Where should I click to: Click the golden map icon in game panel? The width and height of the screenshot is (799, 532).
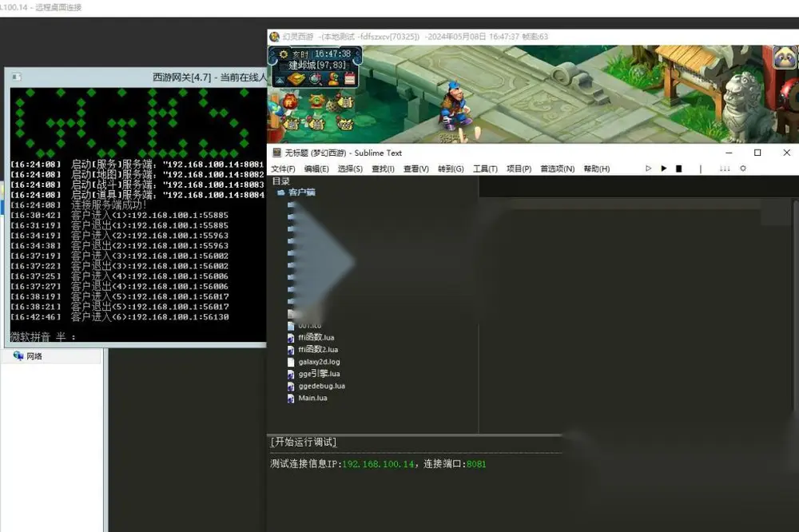click(296, 79)
